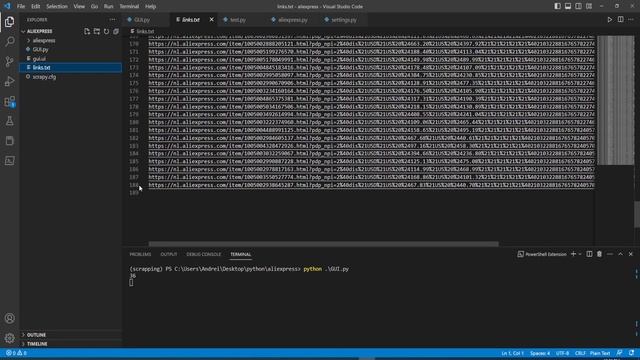The height and width of the screenshot is (360, 640).
Task: Run the file with play button
Action: click(x=609, y=20)
